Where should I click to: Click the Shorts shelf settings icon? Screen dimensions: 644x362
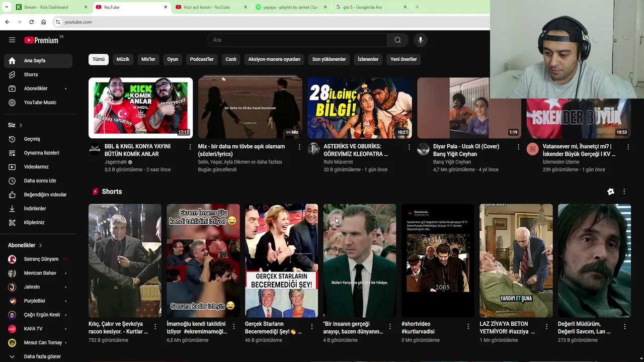pos(610,192)
